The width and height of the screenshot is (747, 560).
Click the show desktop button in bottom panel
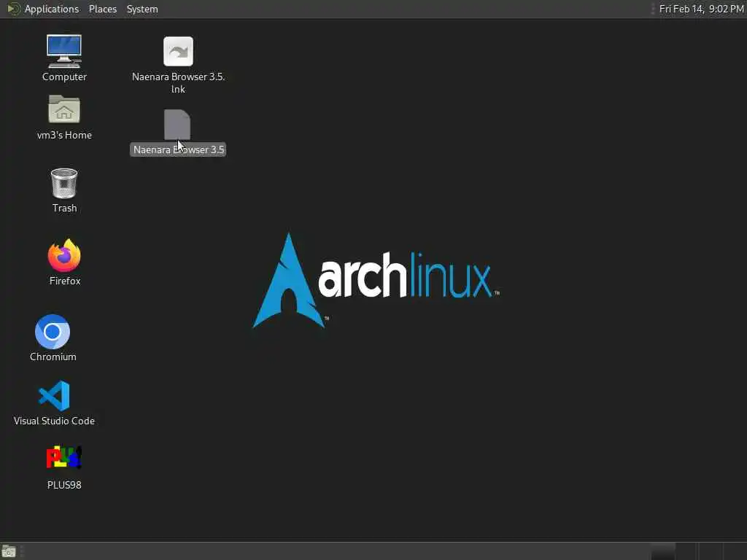tap(9, 552)
